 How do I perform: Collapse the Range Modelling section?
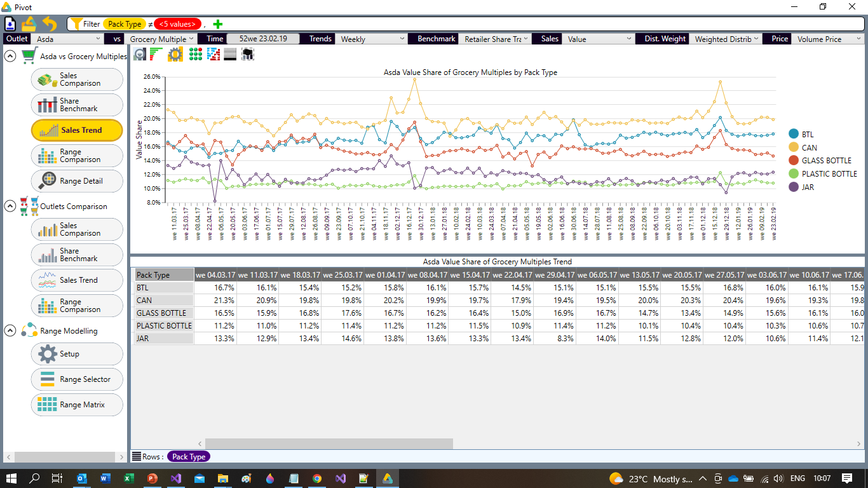pyautogui.click(x=10, y=330)
